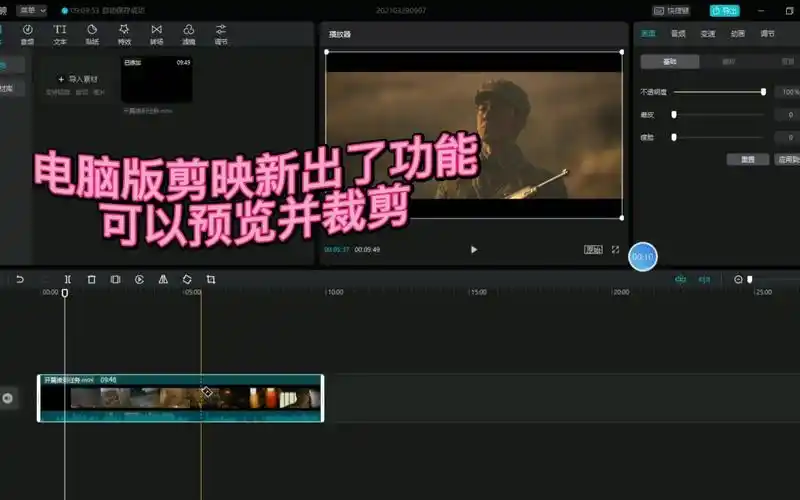Click the reverse playback icon in timeline toolbar
The image size is (800, 500).
coord(139,279)
